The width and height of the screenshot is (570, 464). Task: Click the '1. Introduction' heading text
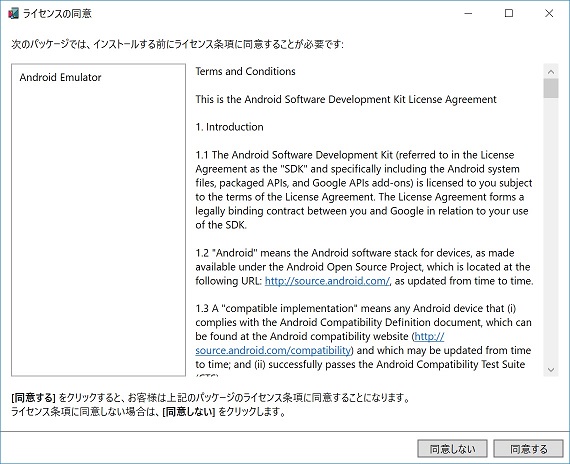pyautogui.click(x=229, y=127)
